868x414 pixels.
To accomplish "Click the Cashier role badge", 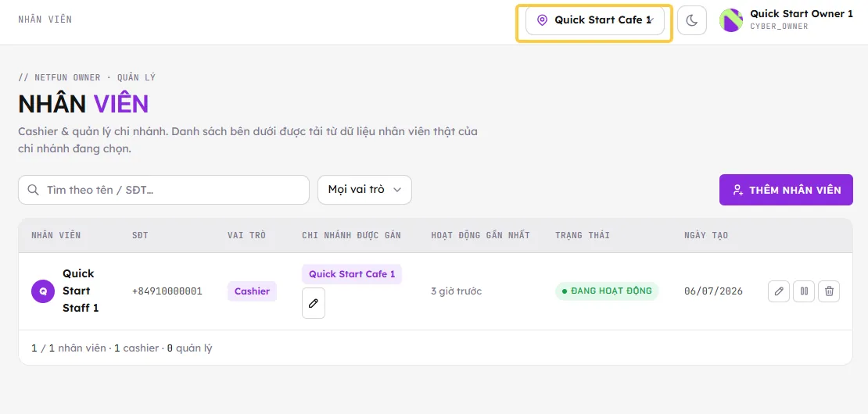I will click(252, 291).
